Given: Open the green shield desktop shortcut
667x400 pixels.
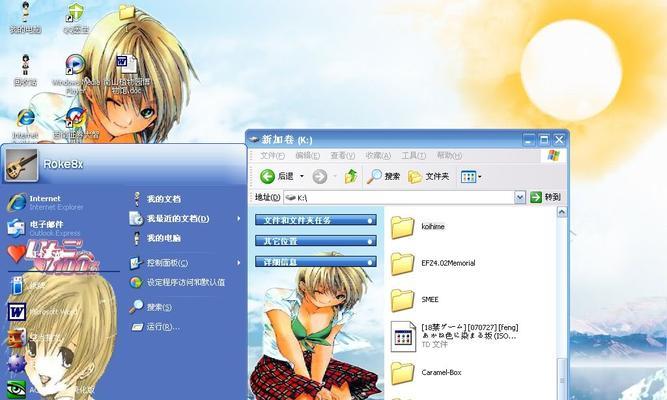Looking at the screenshot, I should pyautogui.click(x=76, y=17).
